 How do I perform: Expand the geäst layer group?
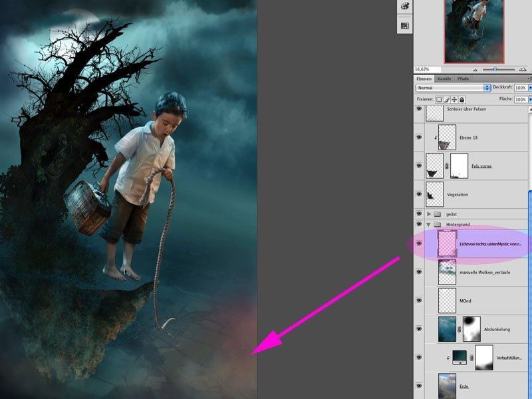[x=428, y=214]
